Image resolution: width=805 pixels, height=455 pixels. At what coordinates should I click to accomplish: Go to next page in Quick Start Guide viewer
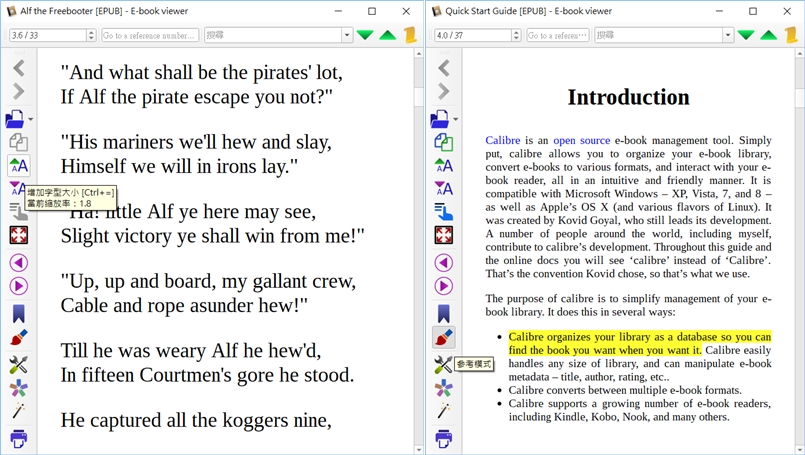pyautogui.click(x=443, y=286)
